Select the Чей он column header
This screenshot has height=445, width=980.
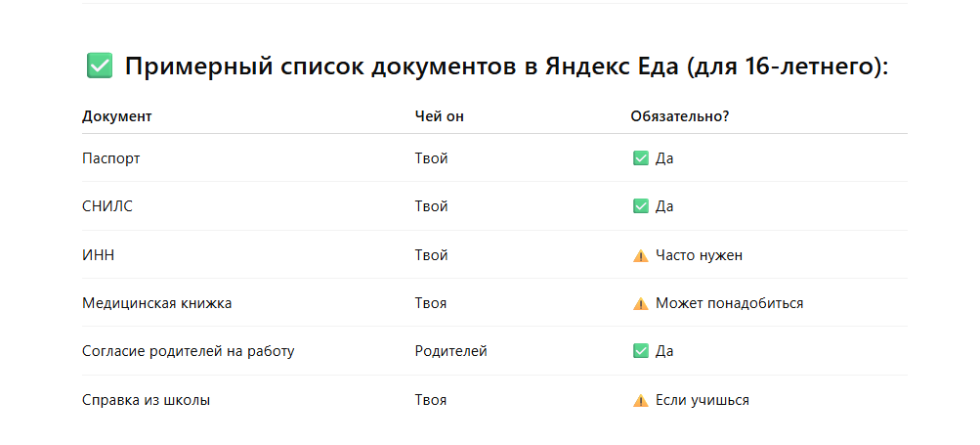click(440, 116)
